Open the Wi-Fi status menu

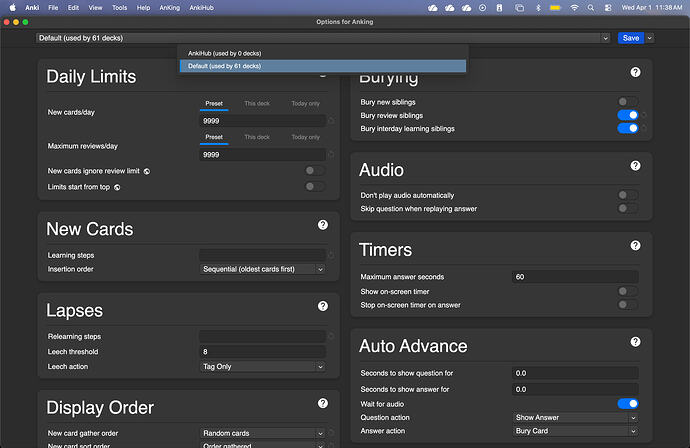(x=574, y=7)
